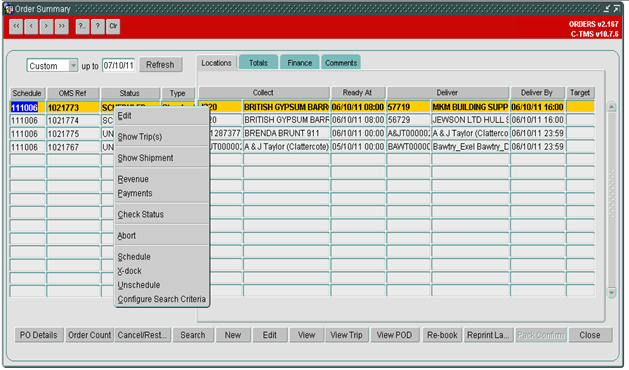This screenshot has height=370, width=629.
Task: Click the New button
Action: tap(233, 335)
